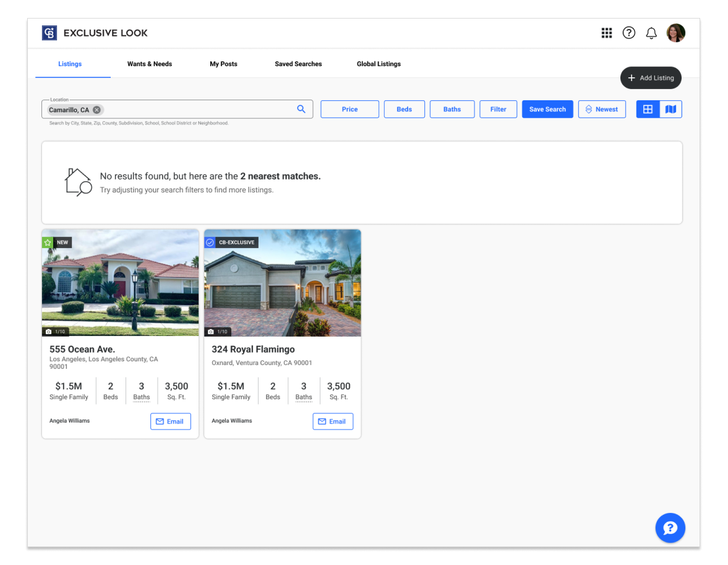Open the Newest sort dropdown
This screenshot has height=565, width=728.
click(x=602, y=109)
